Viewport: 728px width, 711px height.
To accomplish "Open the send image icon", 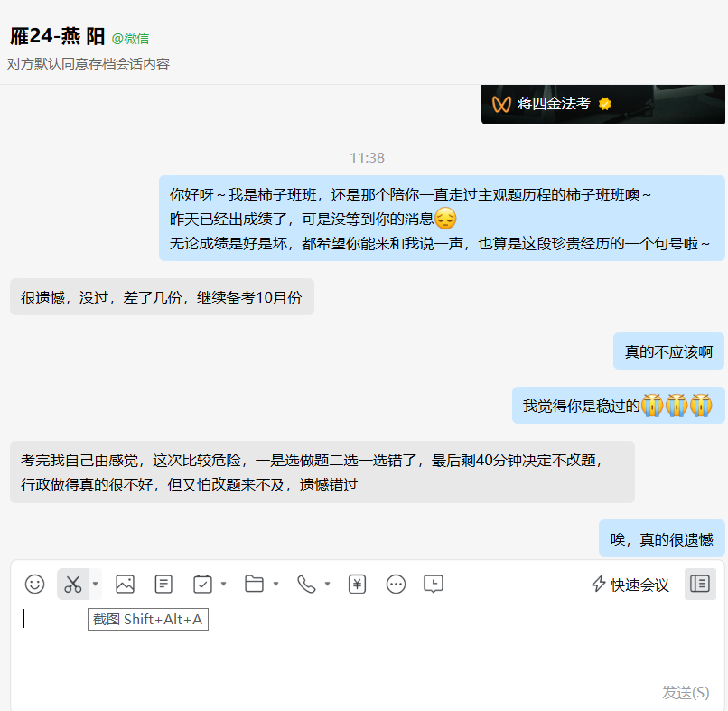I will coord(125,584).
